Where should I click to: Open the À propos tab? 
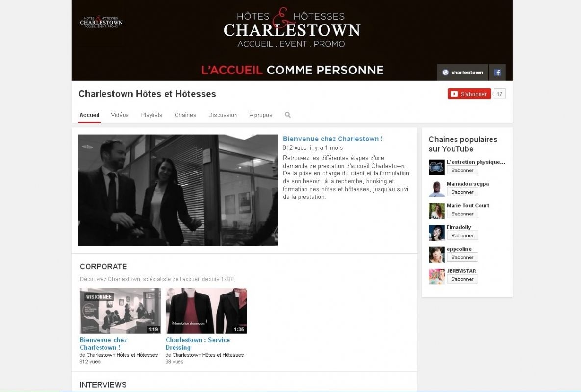(x=261, y=115)
